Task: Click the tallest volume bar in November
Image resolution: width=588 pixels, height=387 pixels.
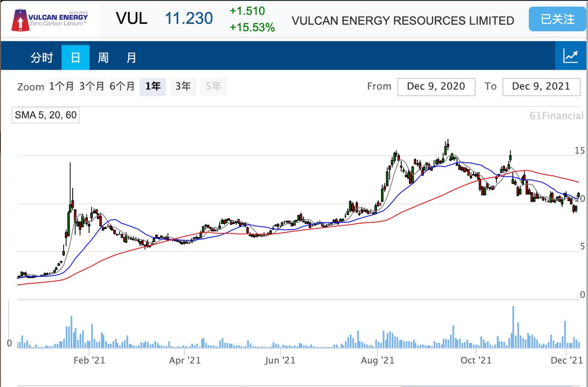Action: [x=513, y=327]
